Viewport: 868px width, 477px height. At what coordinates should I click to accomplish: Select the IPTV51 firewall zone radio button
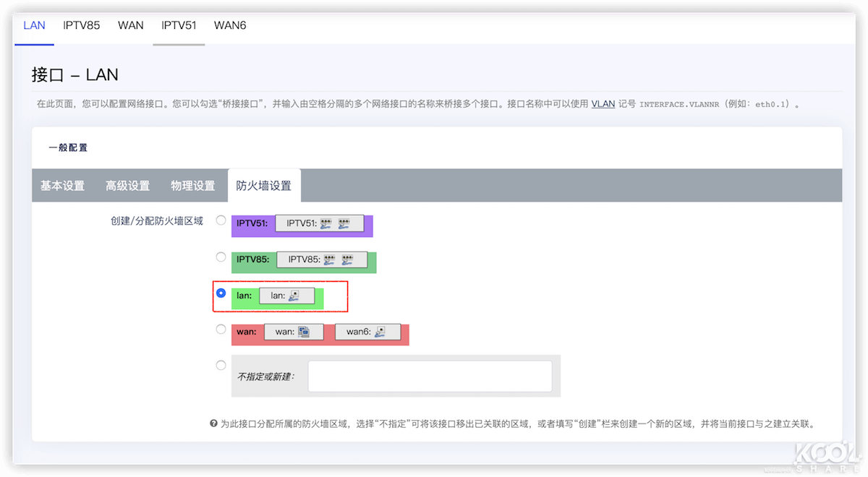(221, 220)
